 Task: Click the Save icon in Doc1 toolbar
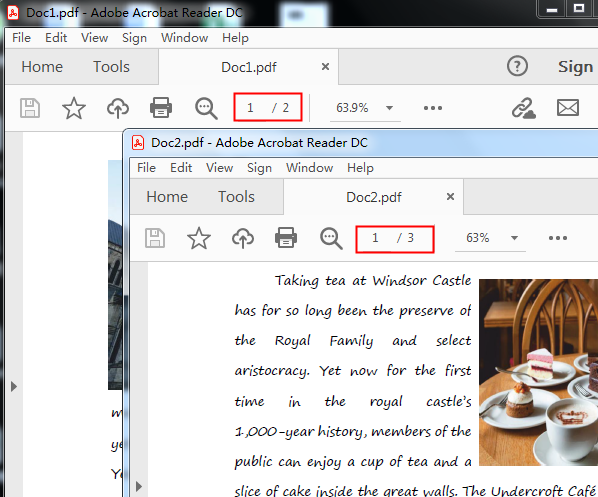(30, 108)
